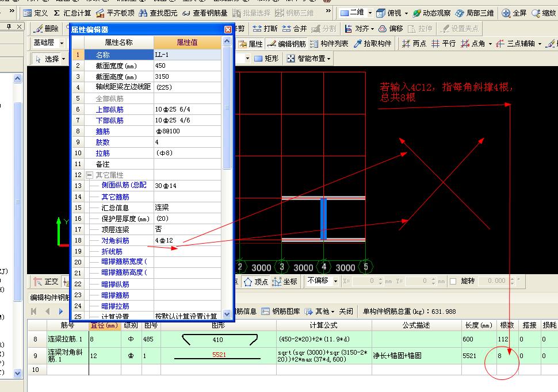Collapse the 其它属性 group
558x392 pixels.
89,175
